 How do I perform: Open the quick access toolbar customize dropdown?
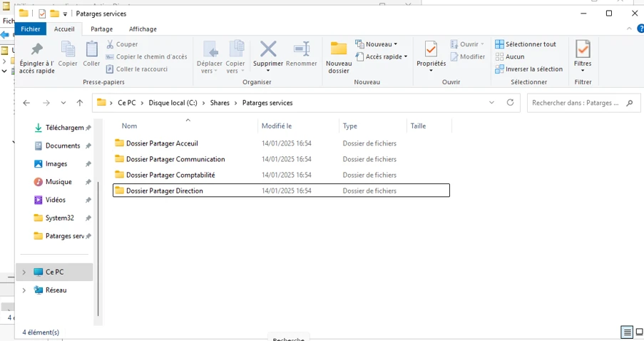65,14
